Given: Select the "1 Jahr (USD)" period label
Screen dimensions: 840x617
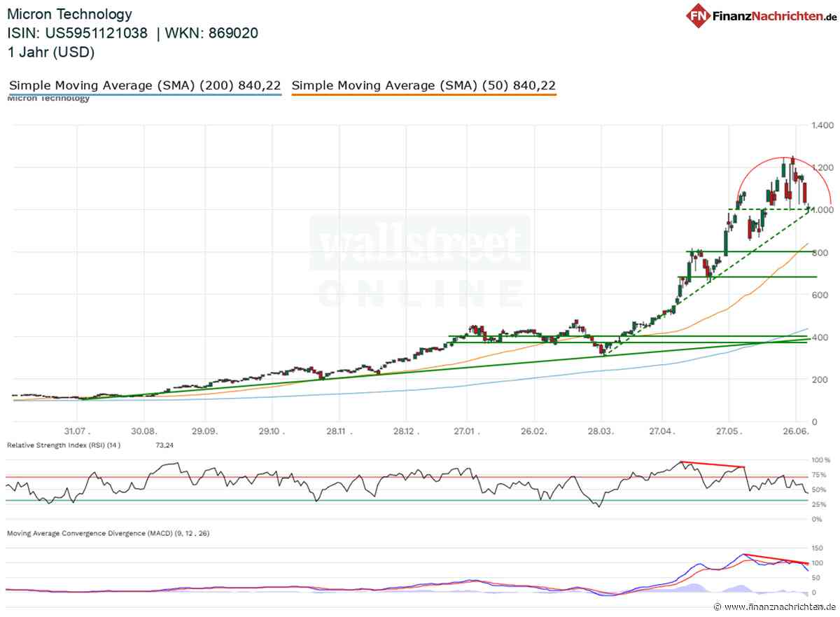Looking at the screenshot, I should click(x=51, y=52).
